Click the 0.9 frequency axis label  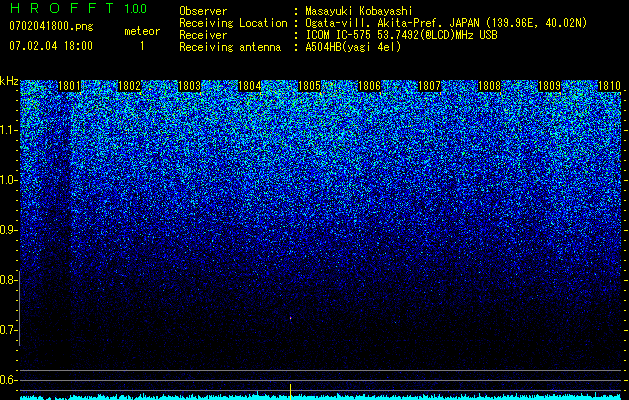8,230
